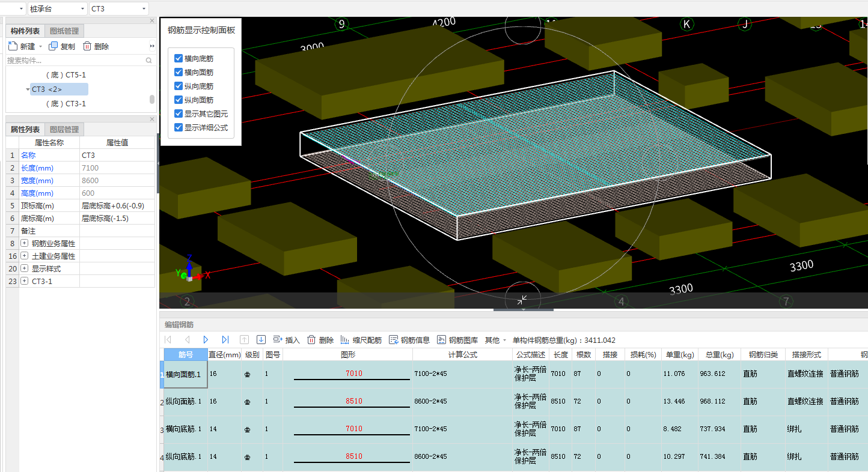The image size is (868, 472).
Task: Select (底) CT3-1 tree item
Action: tap(66, 104)
